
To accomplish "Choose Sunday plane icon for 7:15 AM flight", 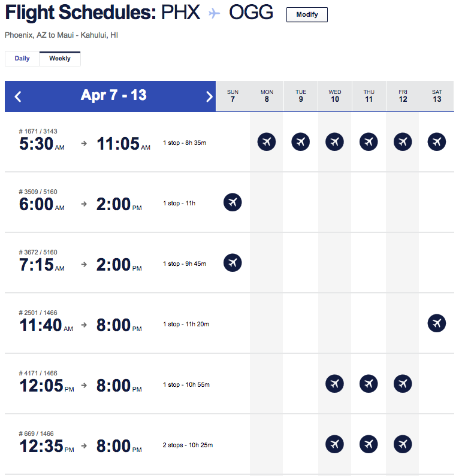I will [232, 263].
